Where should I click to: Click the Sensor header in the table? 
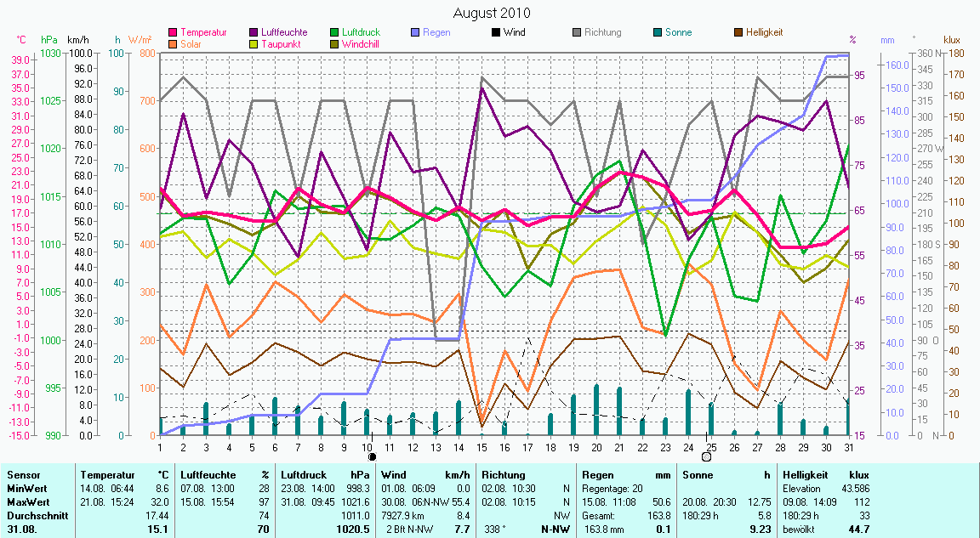tap(23, 474)
